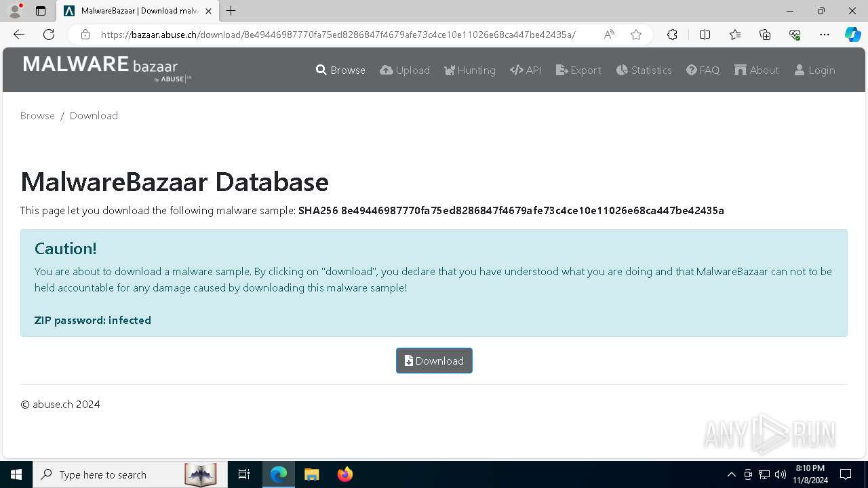Show hidden system tray icons
Viewport: 868px width, 488px height.
click(731, 474)
